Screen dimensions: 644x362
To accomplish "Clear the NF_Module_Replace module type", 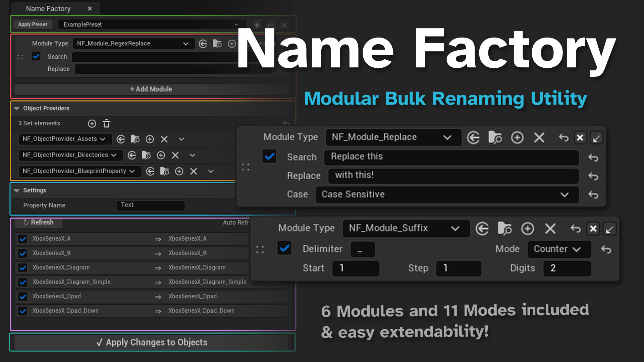I will click(539, 137).
